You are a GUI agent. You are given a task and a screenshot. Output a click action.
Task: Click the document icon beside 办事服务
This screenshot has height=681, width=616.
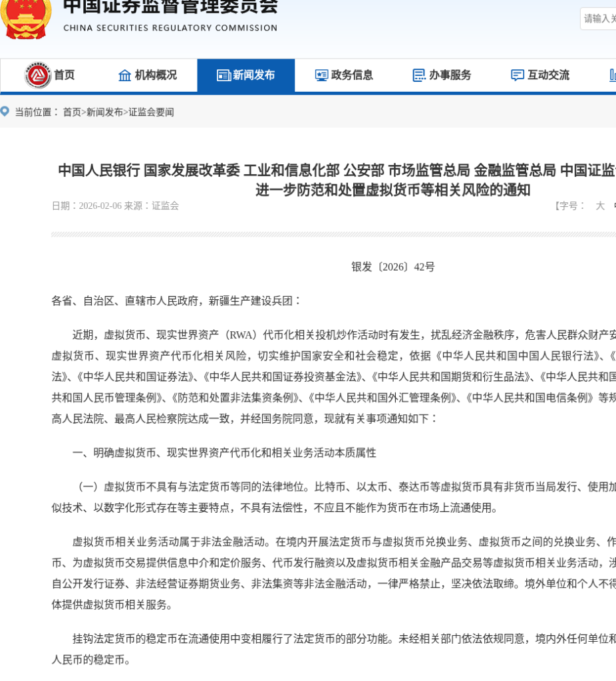(419, 75)
